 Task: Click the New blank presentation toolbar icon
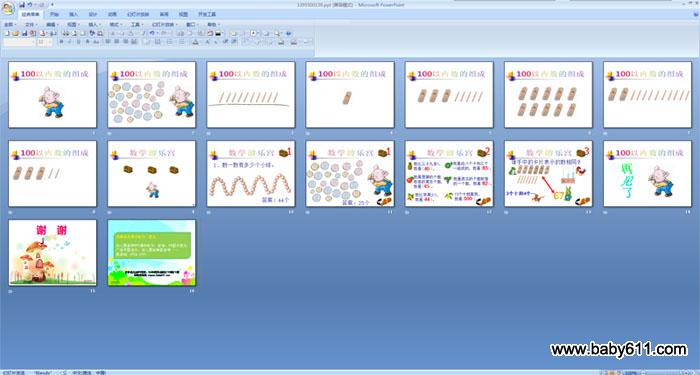7,33
